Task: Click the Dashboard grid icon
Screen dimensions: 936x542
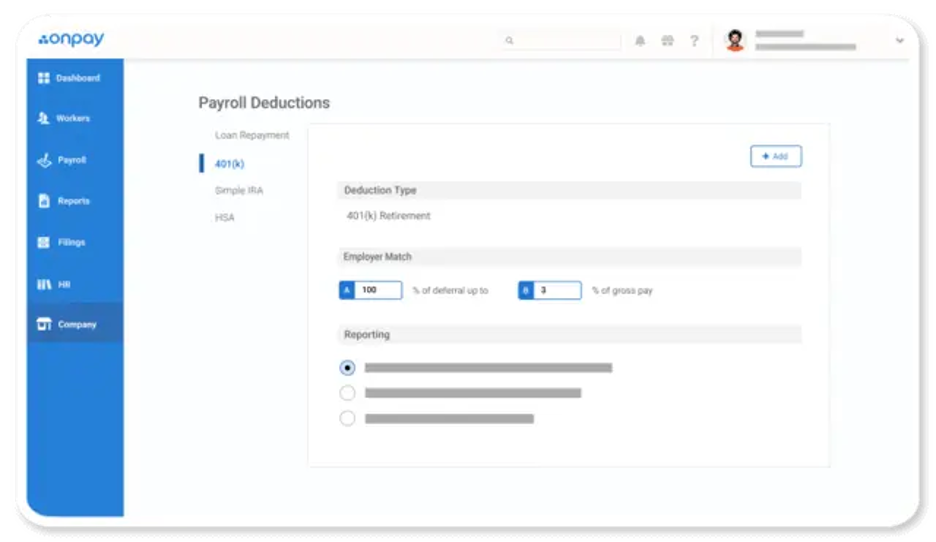Action: (x=44, y=78)
